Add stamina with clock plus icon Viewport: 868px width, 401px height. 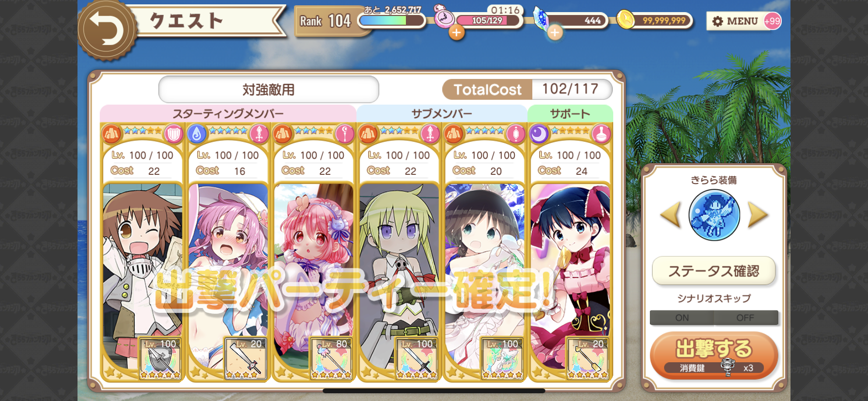(456, 33)
